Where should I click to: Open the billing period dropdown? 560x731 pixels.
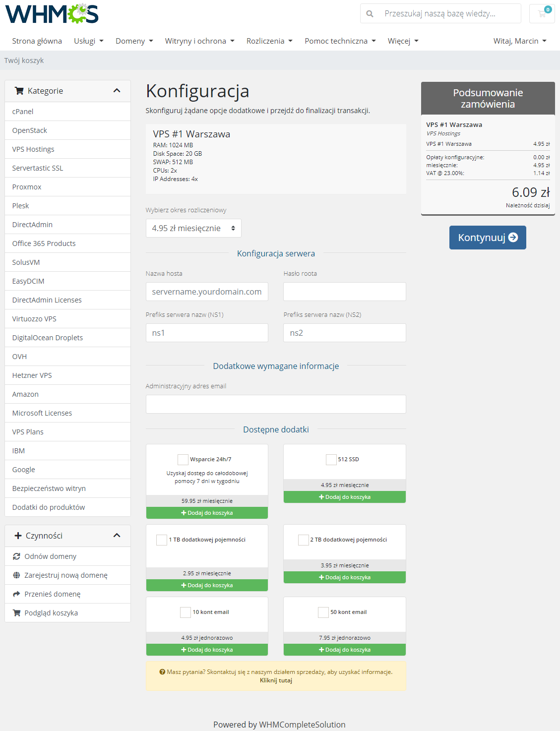point(193,228)
